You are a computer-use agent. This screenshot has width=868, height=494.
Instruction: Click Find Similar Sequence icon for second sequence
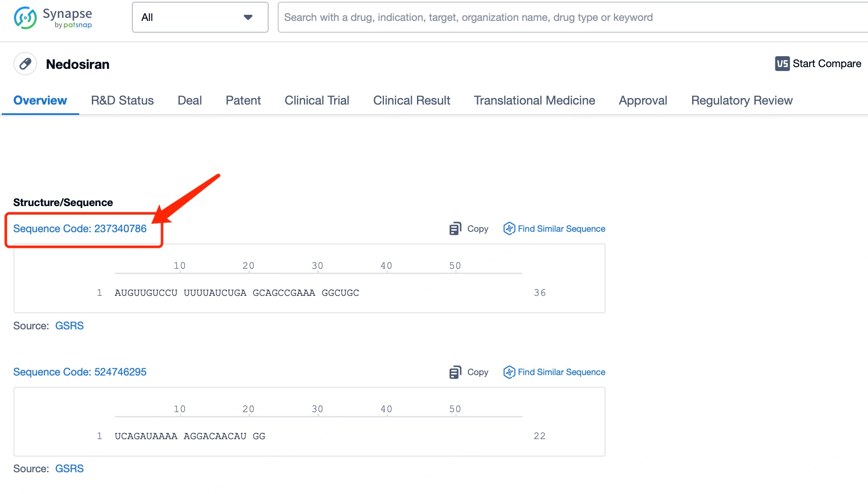point(509,372)
